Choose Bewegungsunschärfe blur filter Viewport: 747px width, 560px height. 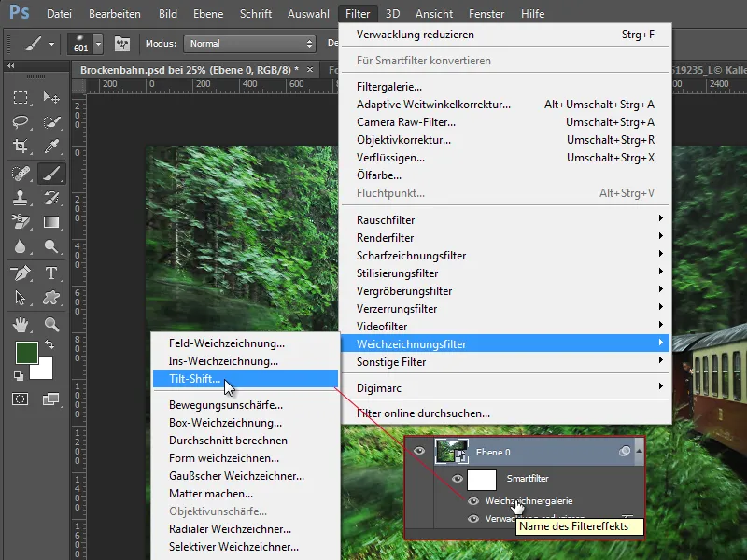click(246, 405)
